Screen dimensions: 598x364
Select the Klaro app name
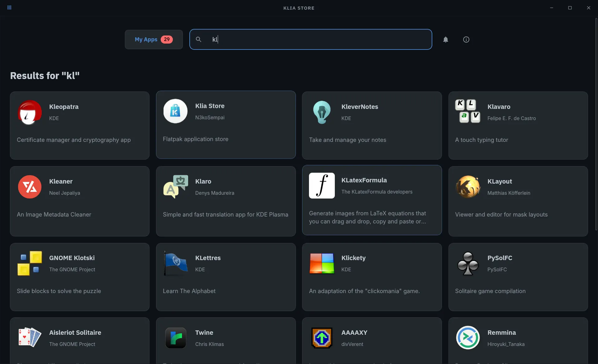(x=203, y=181)
